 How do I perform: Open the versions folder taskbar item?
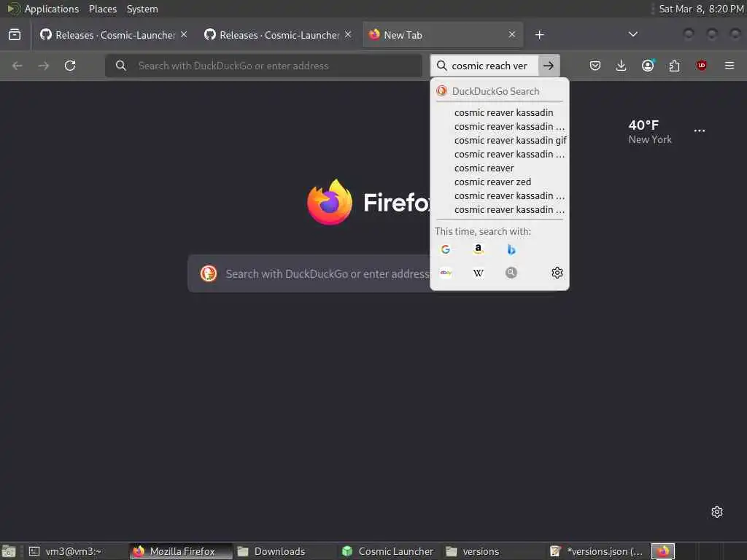pos(494,551)
